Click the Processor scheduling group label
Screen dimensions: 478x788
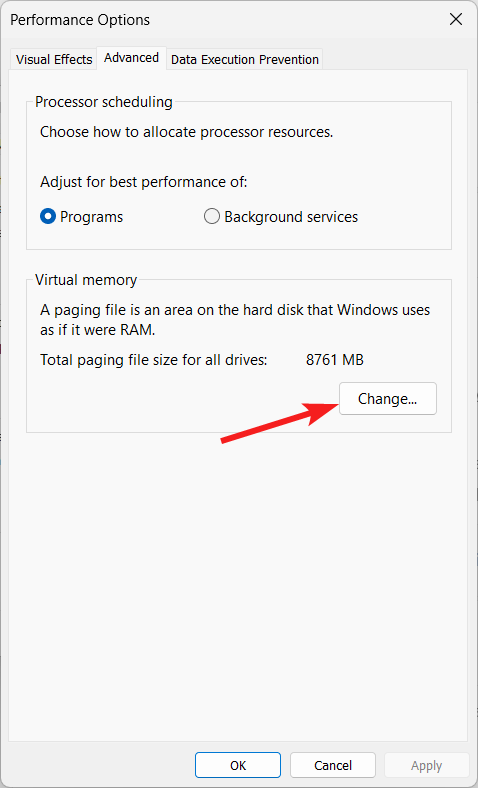pos(104,102)
